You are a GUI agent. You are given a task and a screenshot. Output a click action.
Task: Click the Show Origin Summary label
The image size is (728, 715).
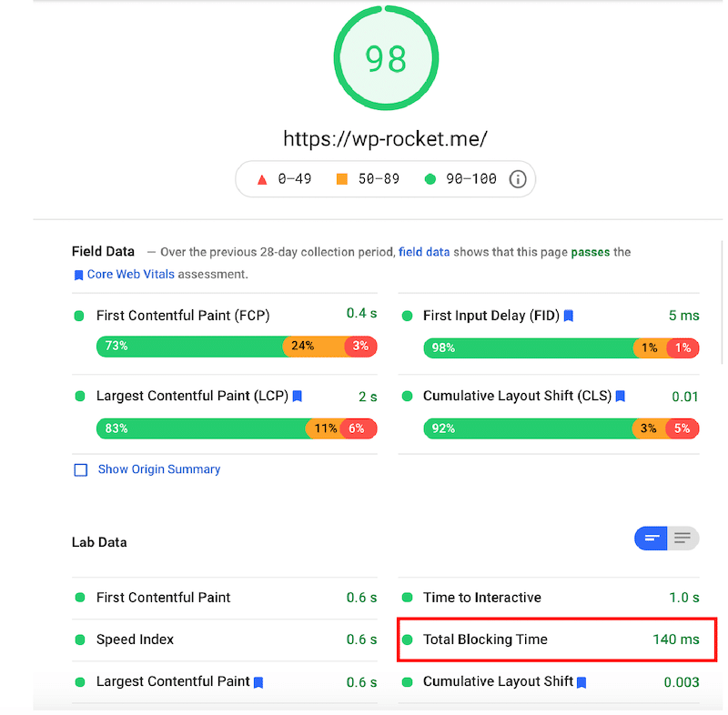(x=159, y=469)
